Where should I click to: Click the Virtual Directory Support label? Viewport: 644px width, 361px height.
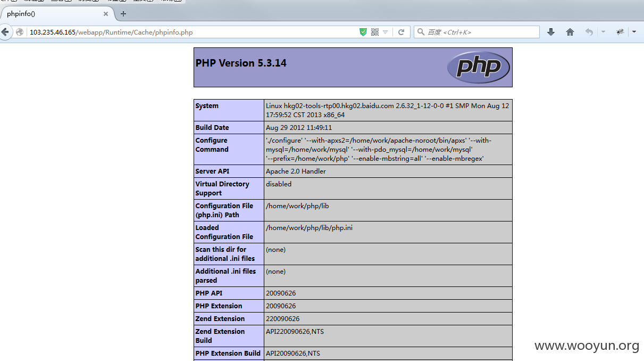[222, 188]
